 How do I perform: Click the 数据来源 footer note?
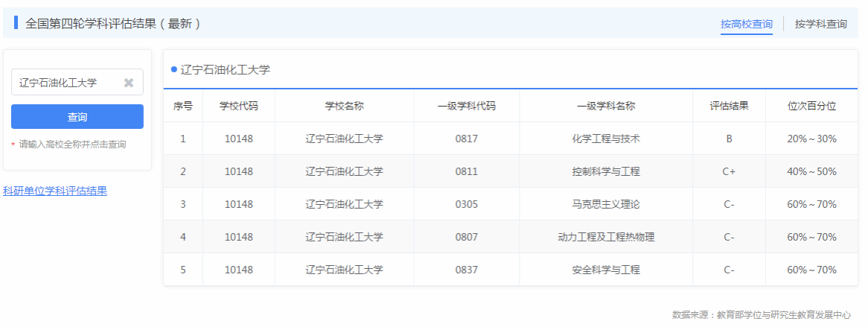pyautogui.click(x=761, y=315)
